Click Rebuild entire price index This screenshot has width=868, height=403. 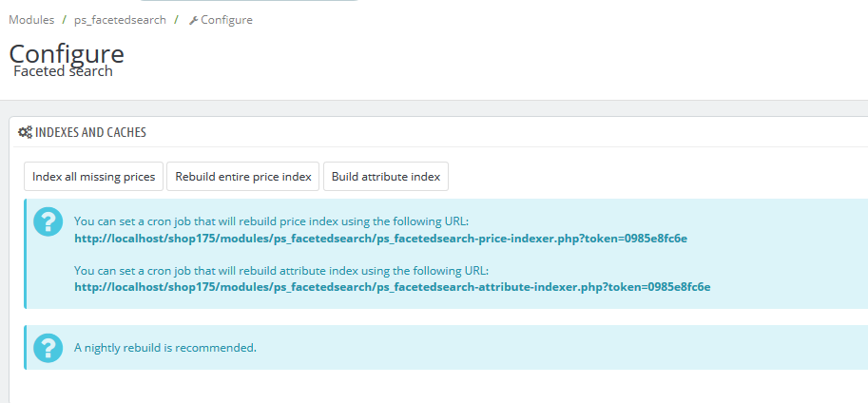pyautogui.click(x=243, y=177)
